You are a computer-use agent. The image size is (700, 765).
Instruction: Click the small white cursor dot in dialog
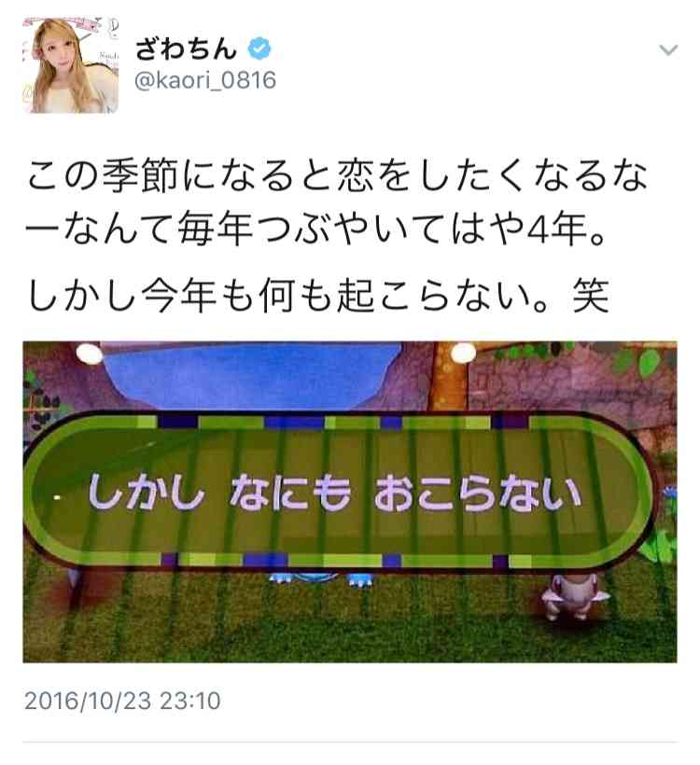pyautogui.click(x=57, y=497)
